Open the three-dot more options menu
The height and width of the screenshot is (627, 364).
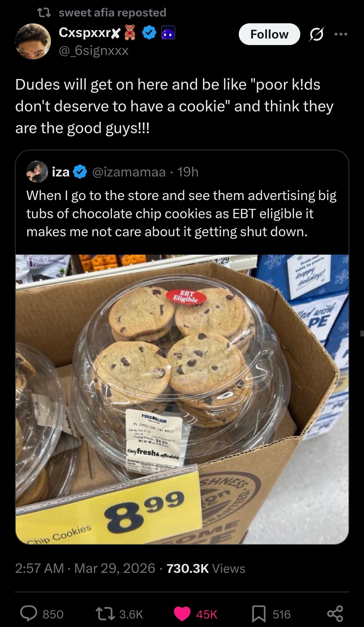[x=341, y=34]
